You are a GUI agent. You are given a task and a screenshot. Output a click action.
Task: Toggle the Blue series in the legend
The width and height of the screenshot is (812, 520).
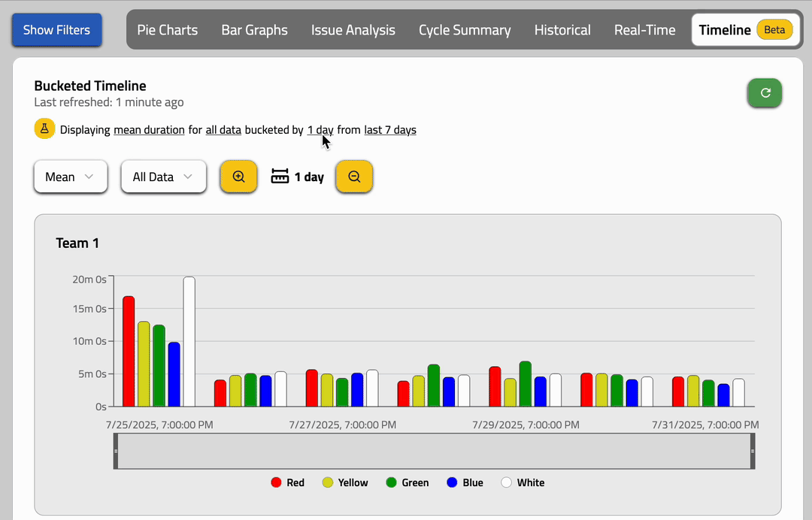464,482
